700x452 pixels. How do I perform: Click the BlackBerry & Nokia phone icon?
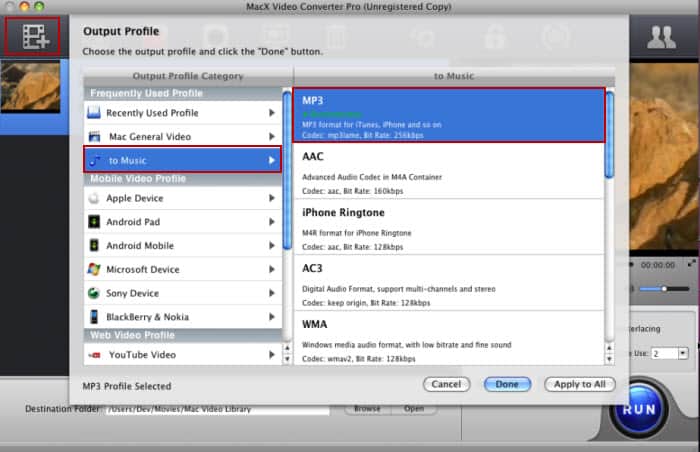click(x=94, y=317)
